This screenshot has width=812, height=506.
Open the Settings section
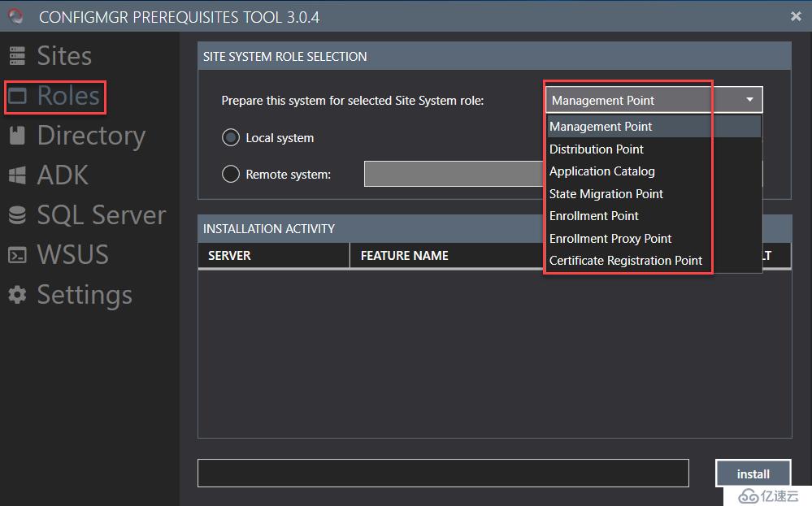pyautogui.click(x=85, y=296)
